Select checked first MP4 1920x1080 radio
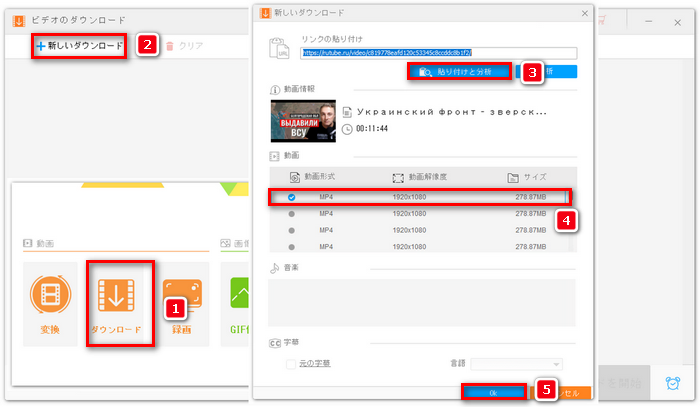 (x=292, y=197)
